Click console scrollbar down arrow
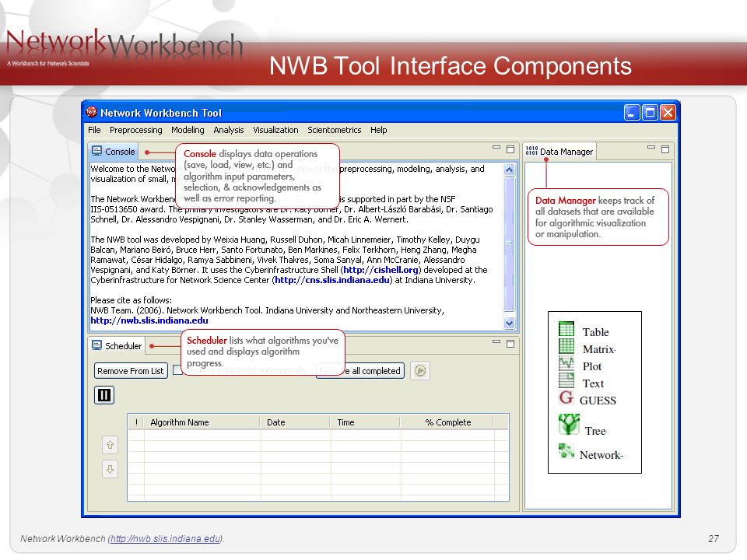 509,323
